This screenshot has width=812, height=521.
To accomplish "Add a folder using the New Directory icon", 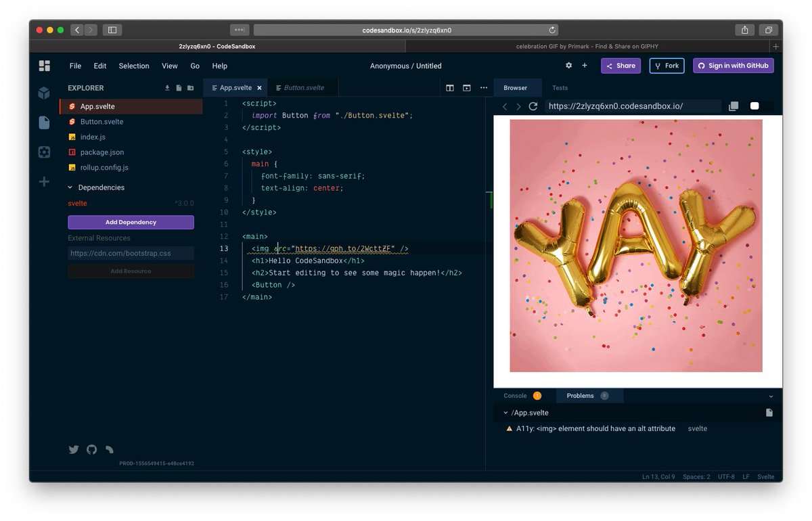I will [190, 88].
